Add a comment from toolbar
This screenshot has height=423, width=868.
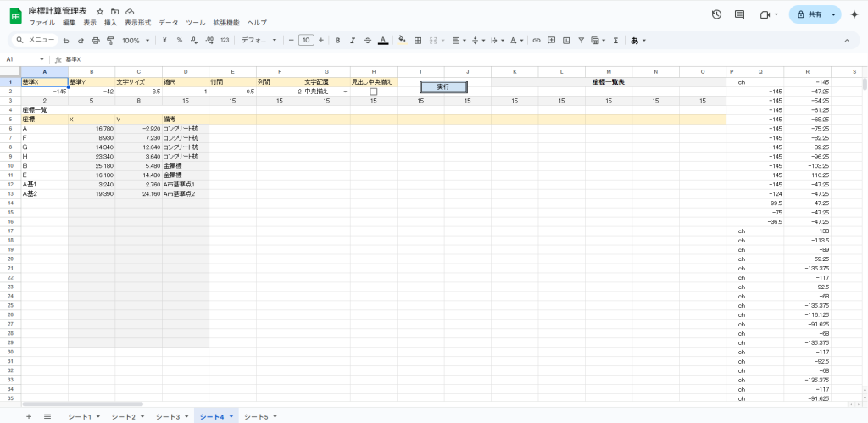tap(551, 41)
